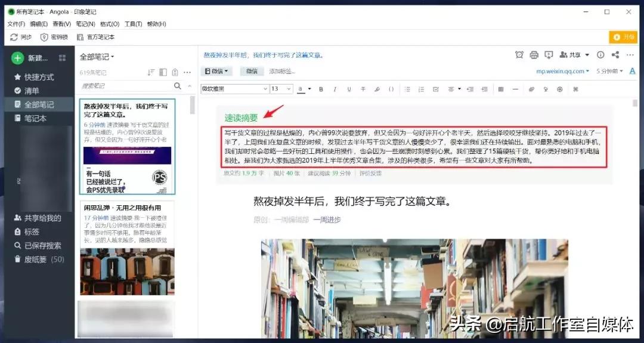Set a reminder with the alarm clock icon
This screenshot has height=343, width=644.
519,55
